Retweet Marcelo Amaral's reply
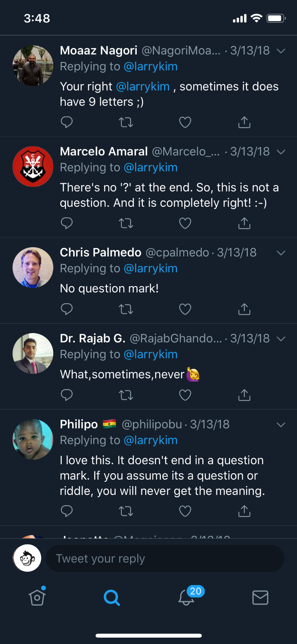 126,223
